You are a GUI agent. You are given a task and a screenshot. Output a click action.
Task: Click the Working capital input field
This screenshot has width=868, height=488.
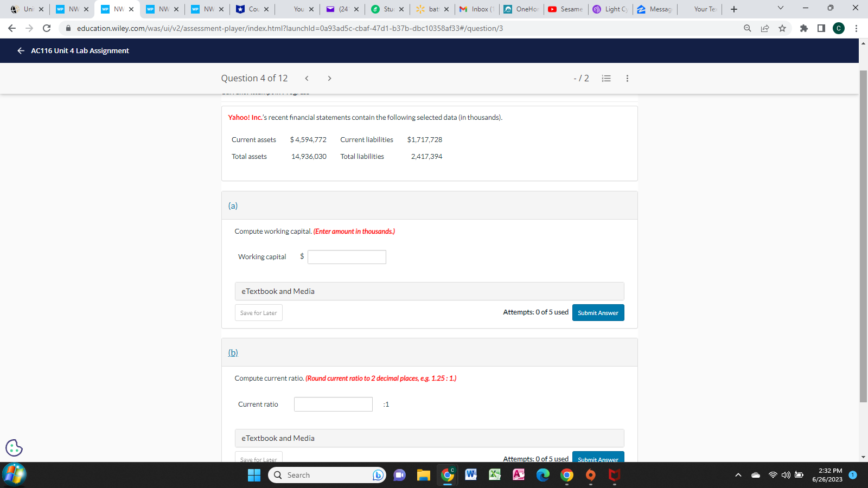pos(346,256)
